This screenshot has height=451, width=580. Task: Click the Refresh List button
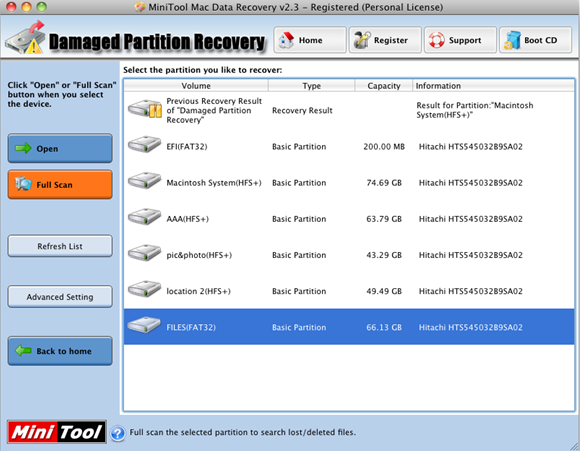pos(60,246)
